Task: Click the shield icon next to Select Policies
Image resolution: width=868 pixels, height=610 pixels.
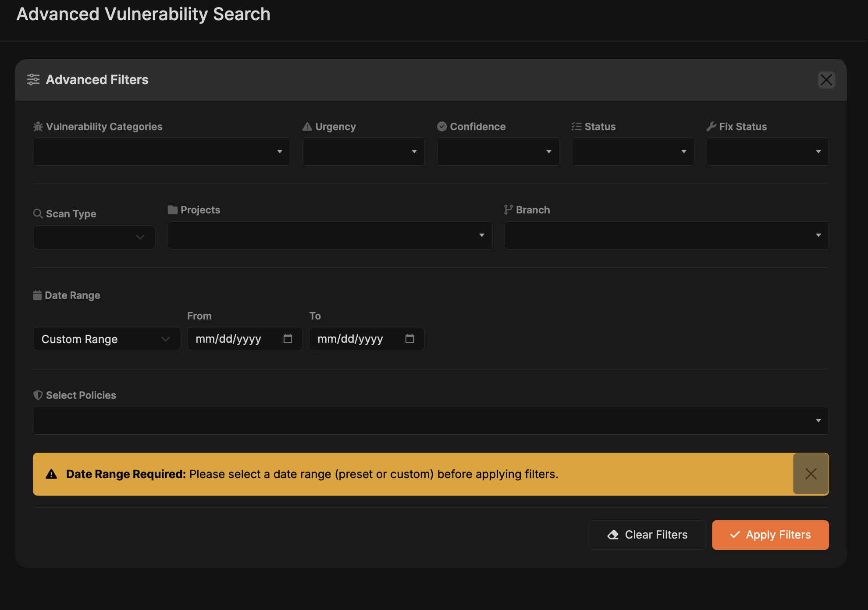Action: [38, 395]
